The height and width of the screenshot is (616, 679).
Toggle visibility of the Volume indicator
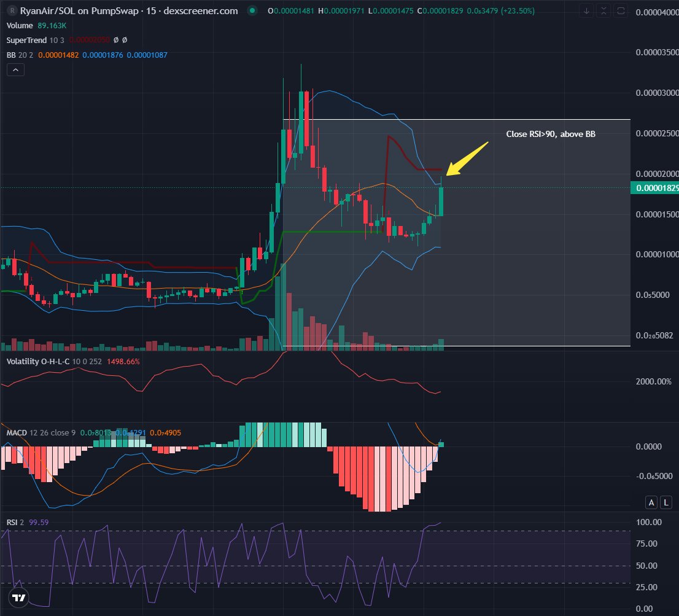point(18,25)
